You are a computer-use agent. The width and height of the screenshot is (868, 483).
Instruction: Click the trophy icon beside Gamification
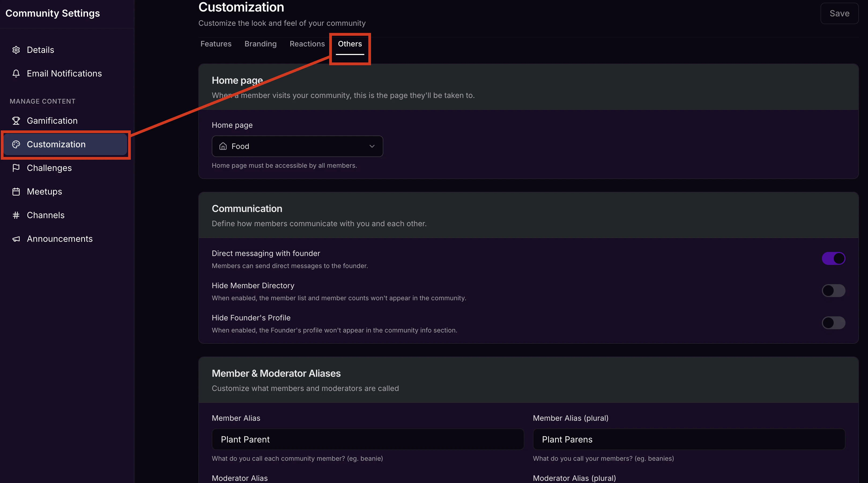point(16,121)
